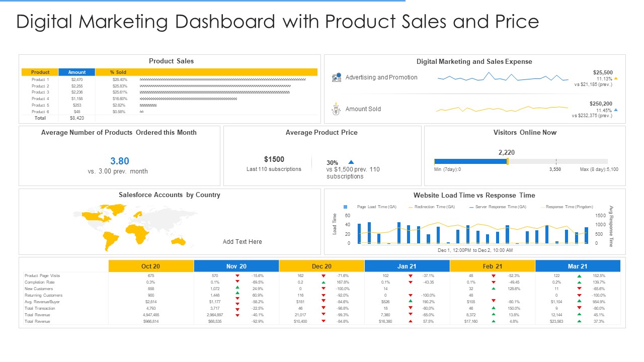
Task: Click Mar 21 Completion Rate up arrow
Action: point(579,283)
